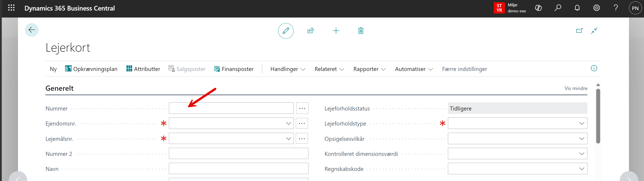Click the Opkrævningsplan action
Screen dimensions: 644x181
coord(91,69)
